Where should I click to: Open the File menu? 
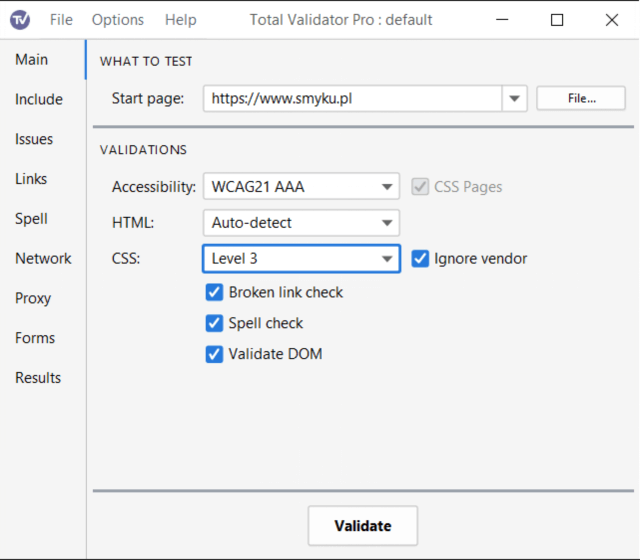click(61, 20)
